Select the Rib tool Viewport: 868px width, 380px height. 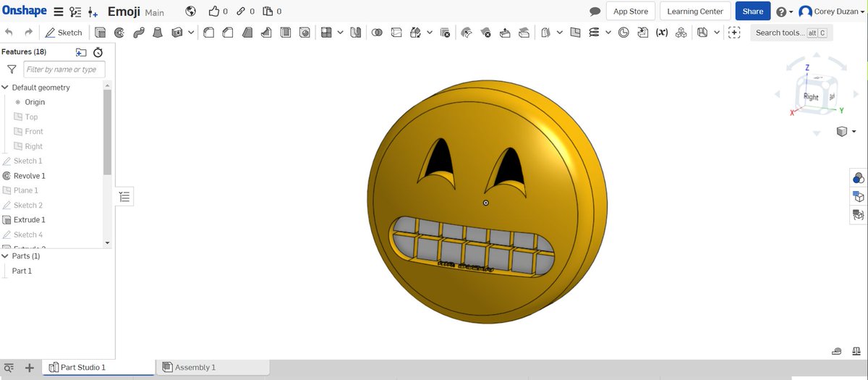265,33
